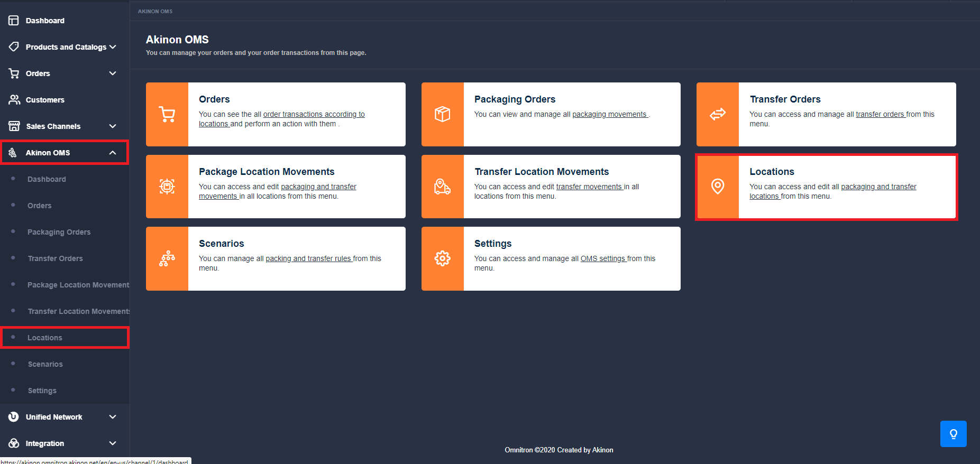Viewport: 980px width, 464px height.
Task: Click the arrows icon on Transfer Orders card
Action: 718,114
